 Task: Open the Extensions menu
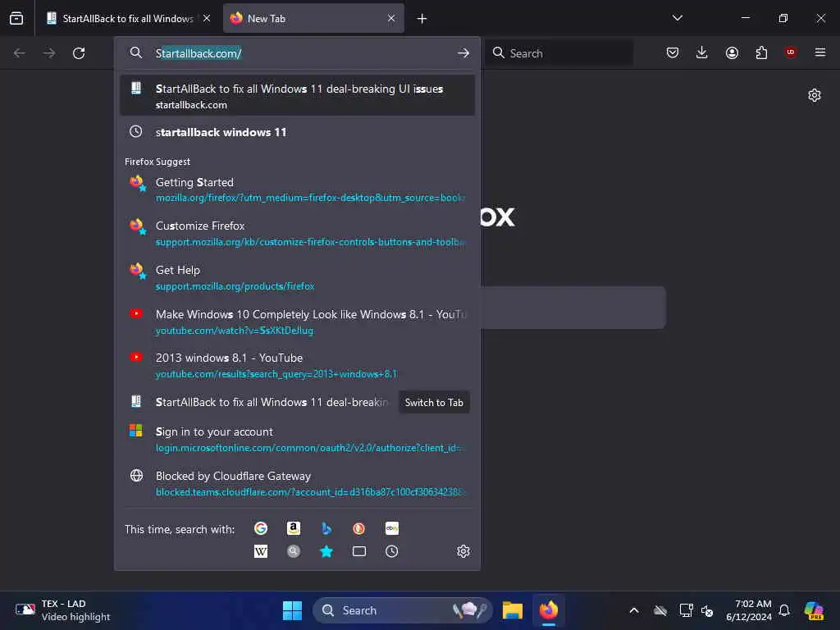tap(761, 52)
